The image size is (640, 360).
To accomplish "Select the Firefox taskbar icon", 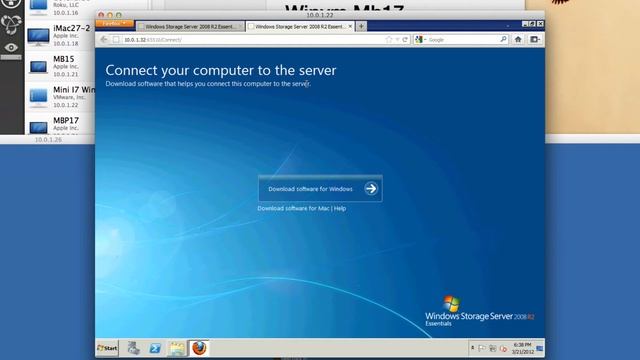I will coord(199,348).
